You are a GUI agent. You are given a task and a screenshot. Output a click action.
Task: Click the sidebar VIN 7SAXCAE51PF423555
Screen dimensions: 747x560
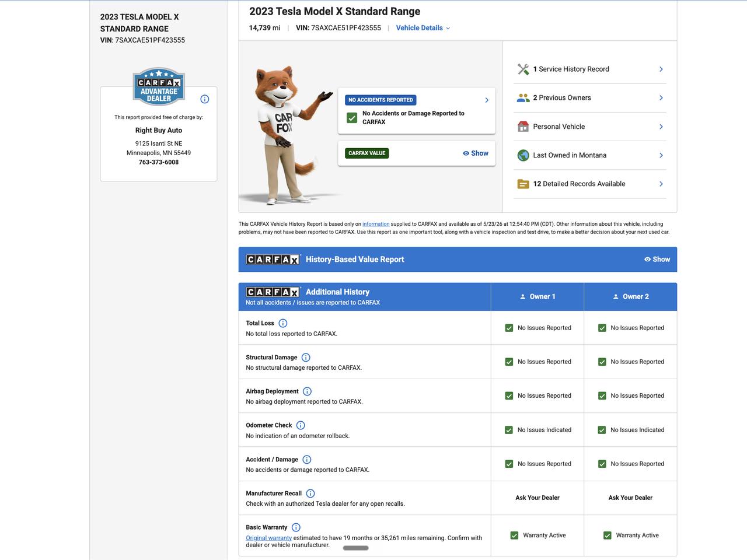150,40
